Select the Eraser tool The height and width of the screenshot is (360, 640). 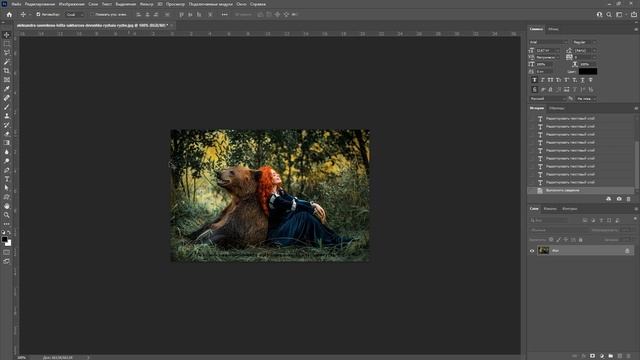7,134
